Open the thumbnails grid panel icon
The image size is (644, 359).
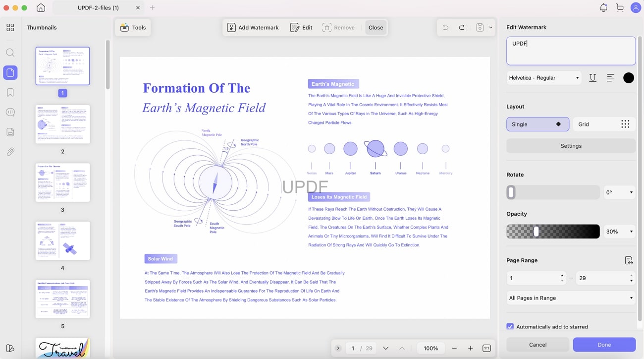pyautogui.click(x=10, y=28)
